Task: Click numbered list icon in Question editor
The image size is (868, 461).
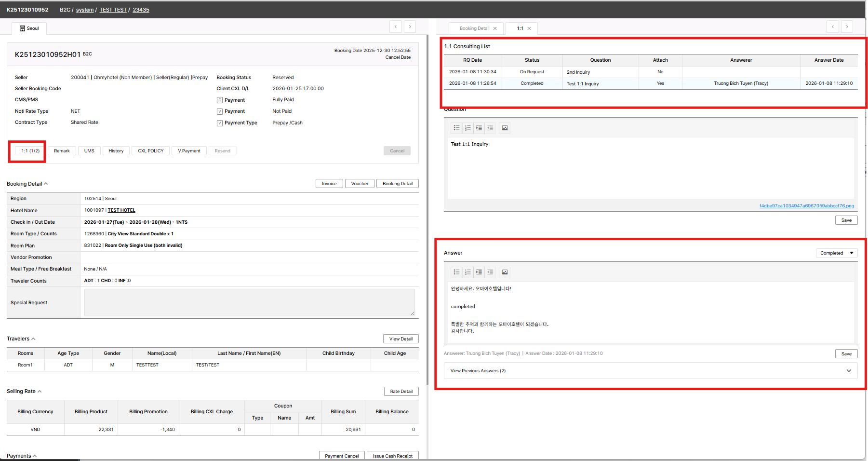Action: [x=467, y=128]
